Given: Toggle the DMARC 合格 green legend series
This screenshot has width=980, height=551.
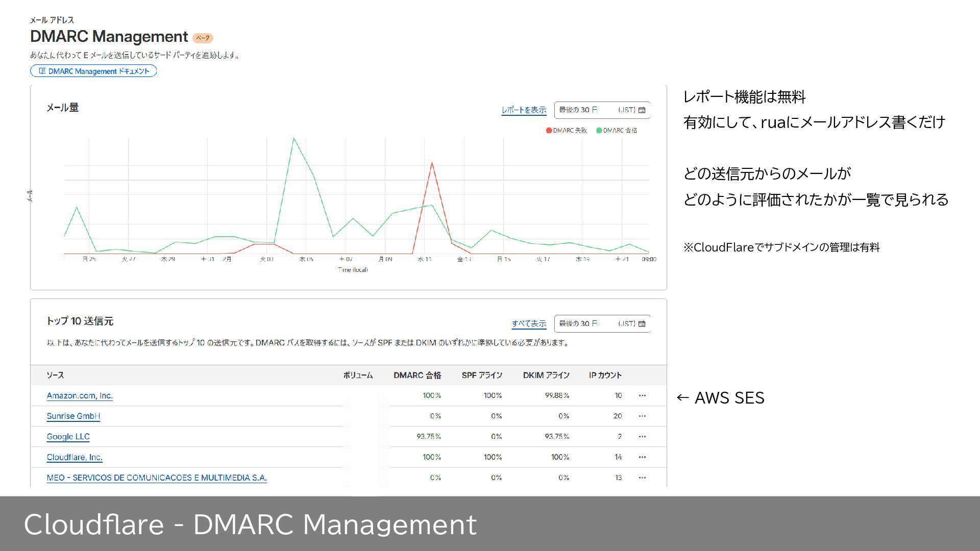Looking at the screenshot, I should (617, 131).
